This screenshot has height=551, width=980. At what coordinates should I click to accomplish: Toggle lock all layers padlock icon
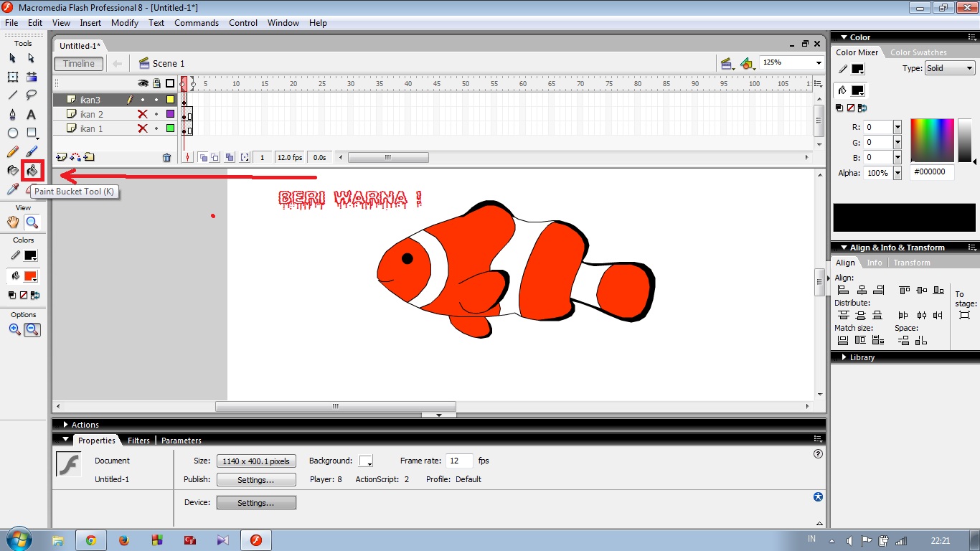click(156, 83)
